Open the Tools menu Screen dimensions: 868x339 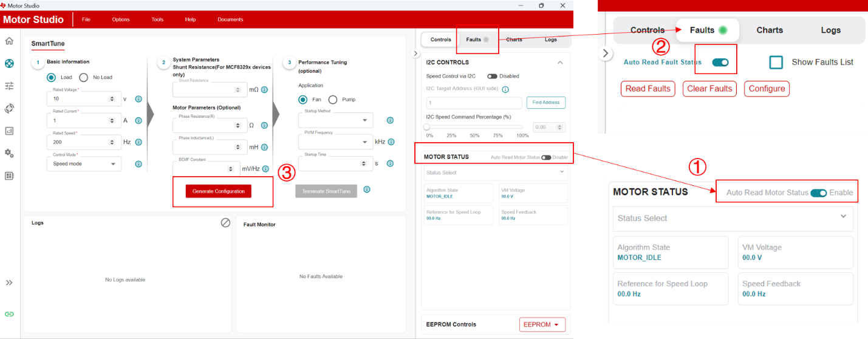coord(157,19)
